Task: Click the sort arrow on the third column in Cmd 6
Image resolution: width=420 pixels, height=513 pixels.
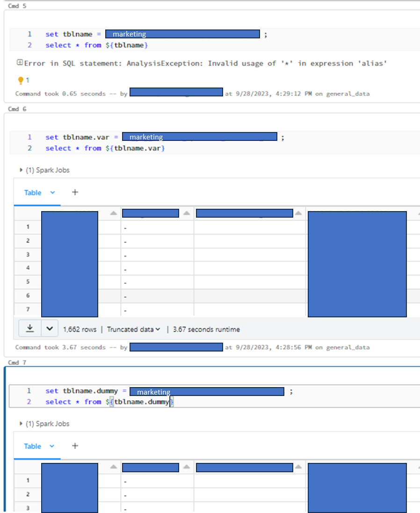Action: 298,213
